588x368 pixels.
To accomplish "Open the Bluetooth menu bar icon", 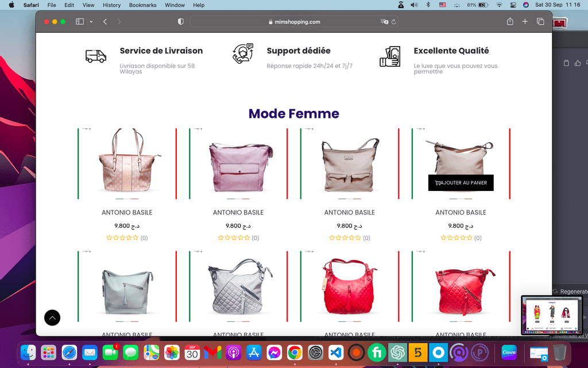I will click(428, 5).
